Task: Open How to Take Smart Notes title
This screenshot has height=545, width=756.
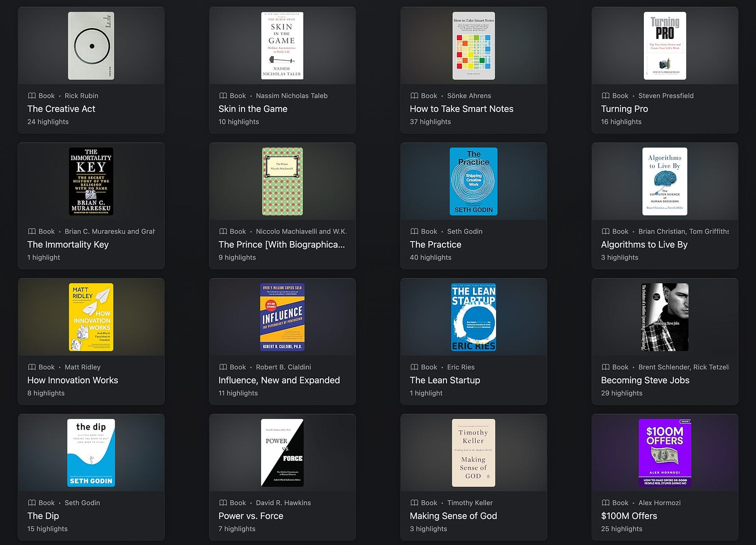Action: pyautogui.click(x=462, y=109)
